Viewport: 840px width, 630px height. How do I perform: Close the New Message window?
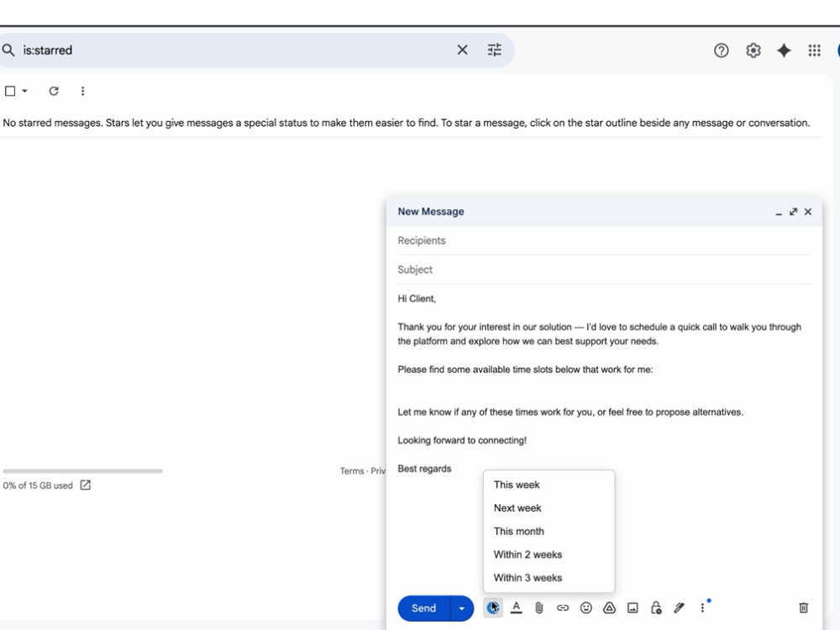pos(808,212)
